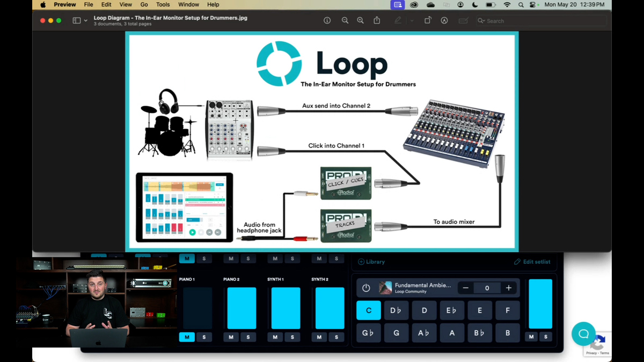Expand the sidebar view options dropdown
The height and width of the screenshot is (362, 644).
[x=86, y=21]
